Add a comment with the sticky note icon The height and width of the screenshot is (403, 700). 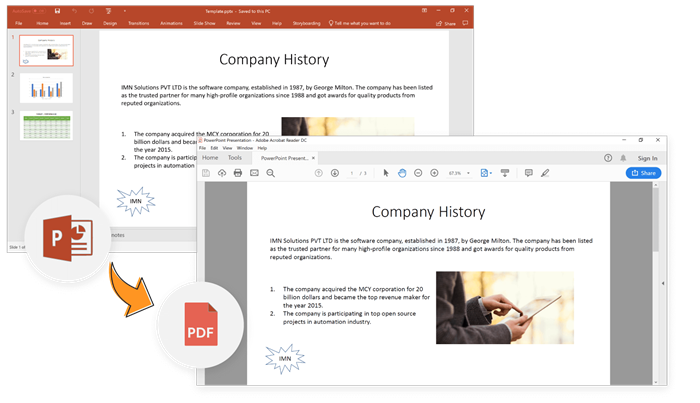tap(528, 173)
